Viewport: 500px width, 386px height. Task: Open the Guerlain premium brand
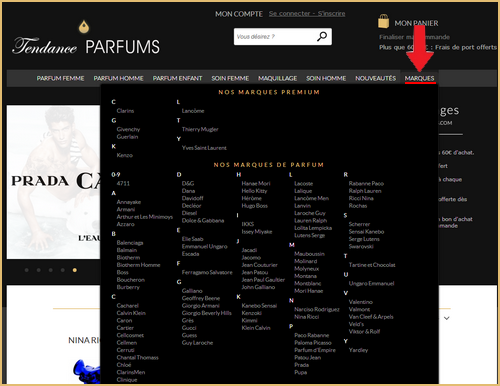click(x=127, y=137)
